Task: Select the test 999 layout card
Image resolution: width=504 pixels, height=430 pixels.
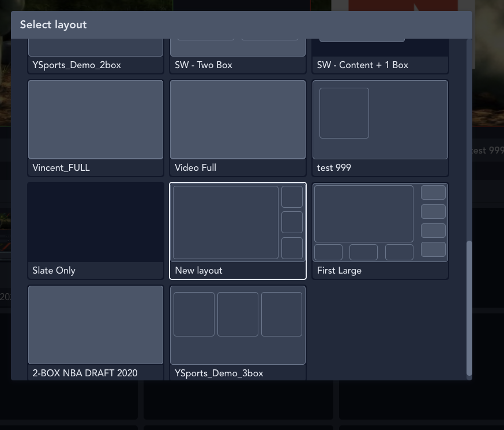Action: pyautogui.click(x=380, y=128)
